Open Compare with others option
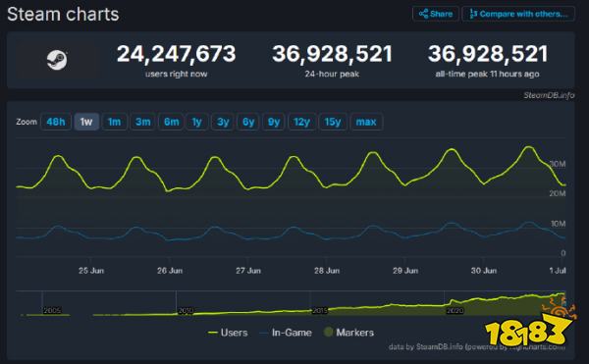Image resolution: width=589 pixels, height=364 pixels. coord(518,14)
